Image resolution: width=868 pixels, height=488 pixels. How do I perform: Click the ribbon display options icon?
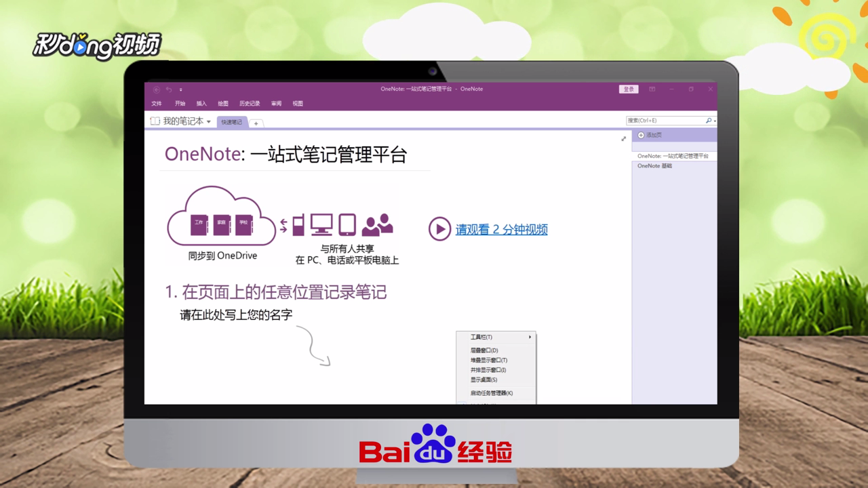pos(652,89)
